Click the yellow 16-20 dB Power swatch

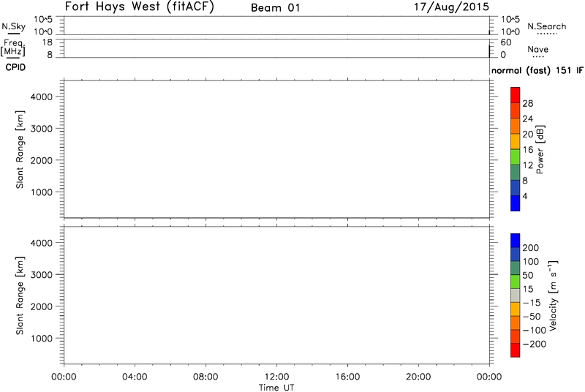click(515, 141)
